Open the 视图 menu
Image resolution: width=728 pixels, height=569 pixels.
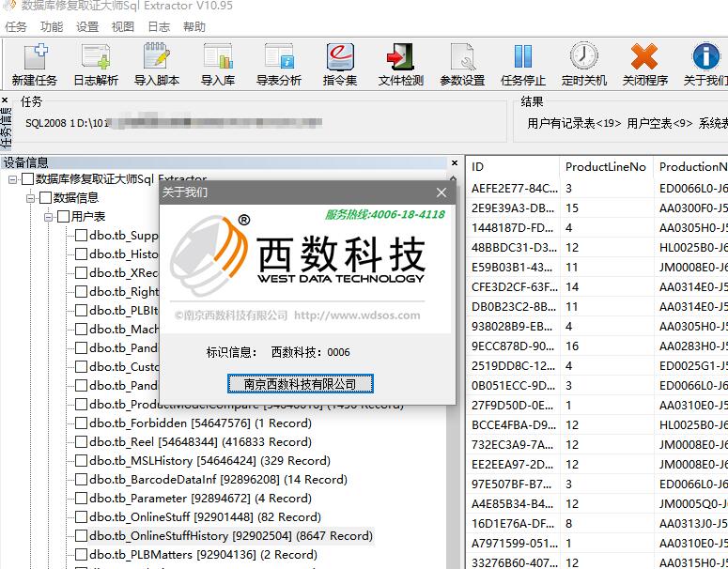coord(122,27)
